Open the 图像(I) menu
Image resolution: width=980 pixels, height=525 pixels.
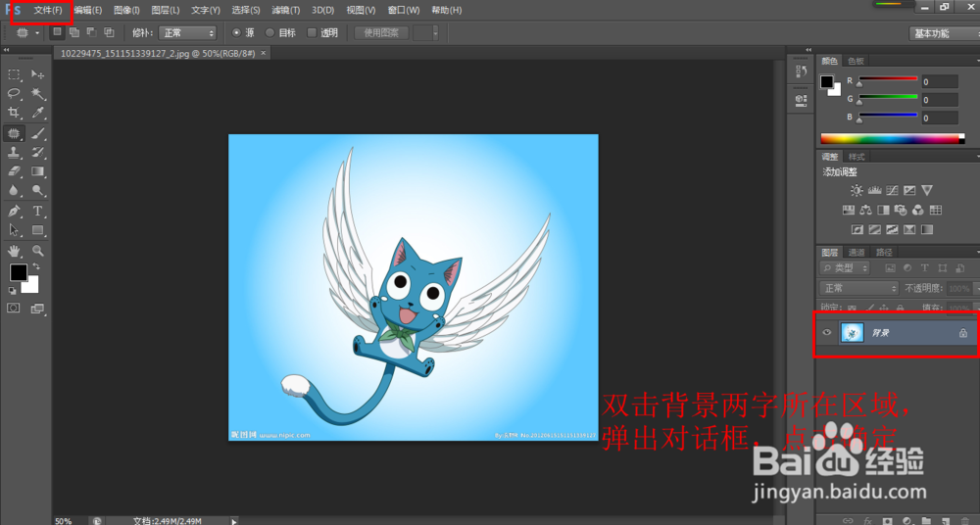126,10
